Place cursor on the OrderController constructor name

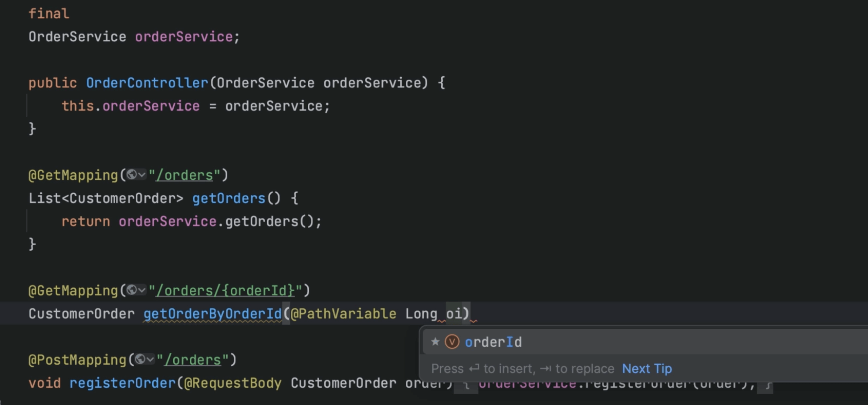click(x=147, y=83)
